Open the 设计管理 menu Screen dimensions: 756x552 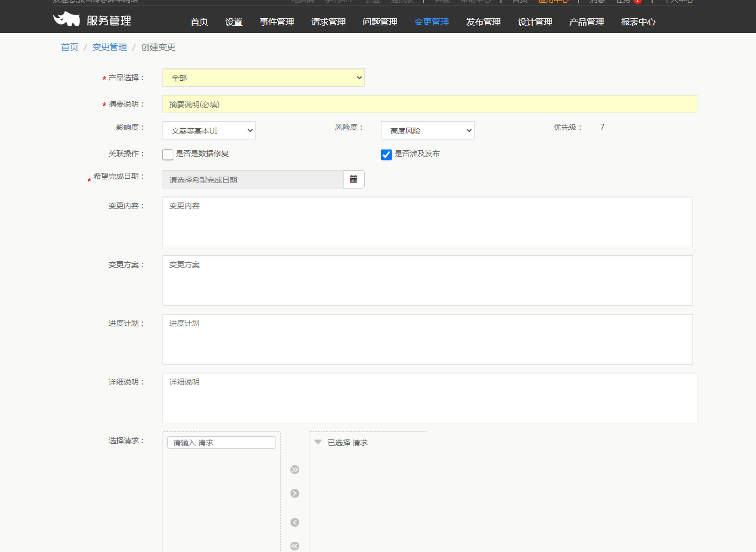535,22
